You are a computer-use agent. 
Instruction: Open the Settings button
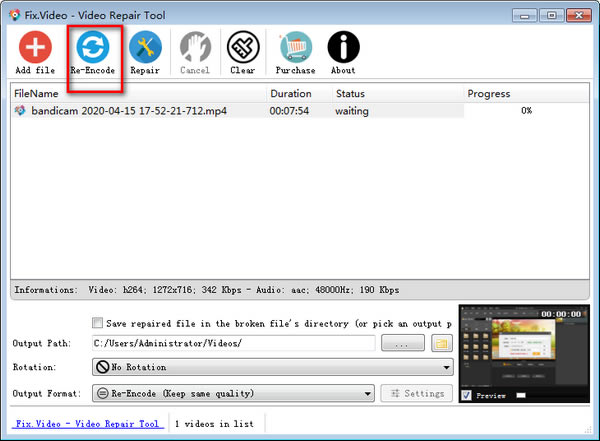point(417,393)
